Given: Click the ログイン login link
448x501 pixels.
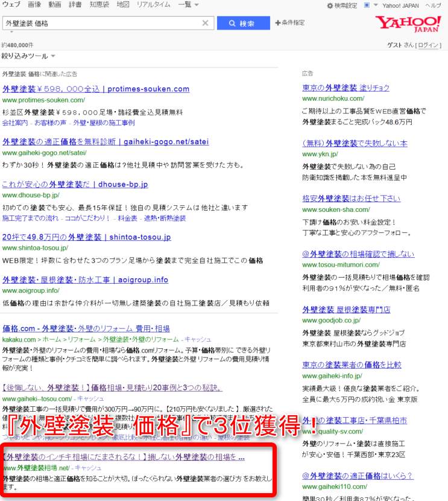Looking at the screenshot, I should 428,45.
